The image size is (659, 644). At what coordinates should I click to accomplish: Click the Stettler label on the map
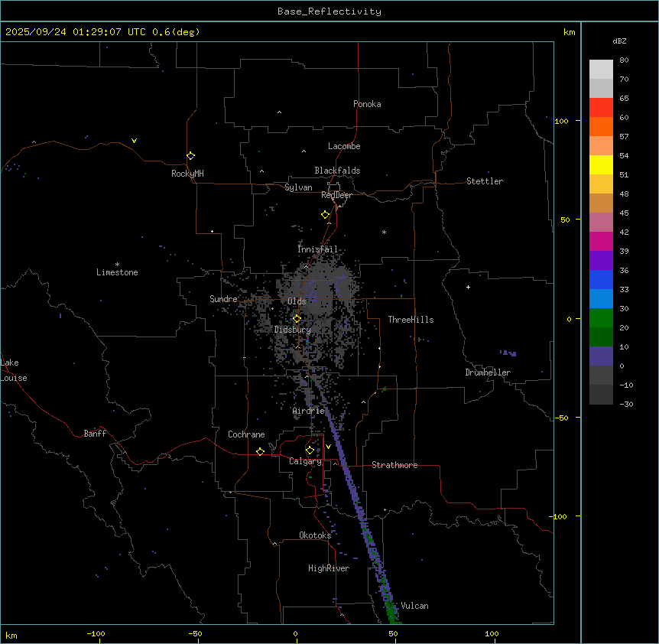pos(485,181)
